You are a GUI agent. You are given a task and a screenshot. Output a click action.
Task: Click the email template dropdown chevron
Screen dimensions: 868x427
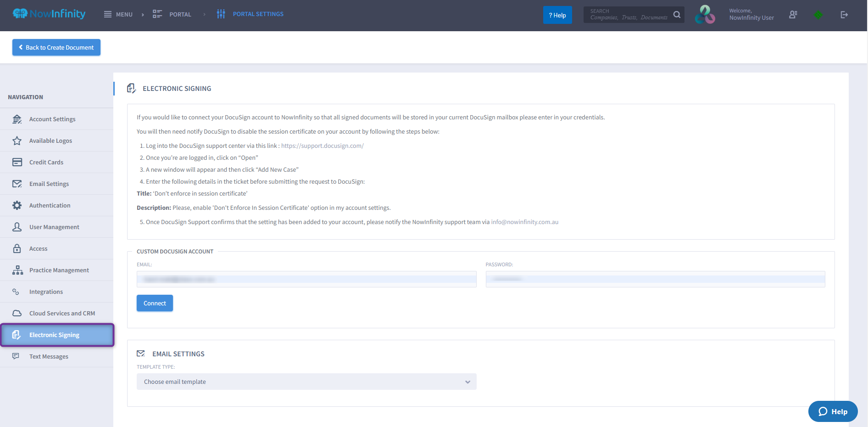tap(467, 382)
